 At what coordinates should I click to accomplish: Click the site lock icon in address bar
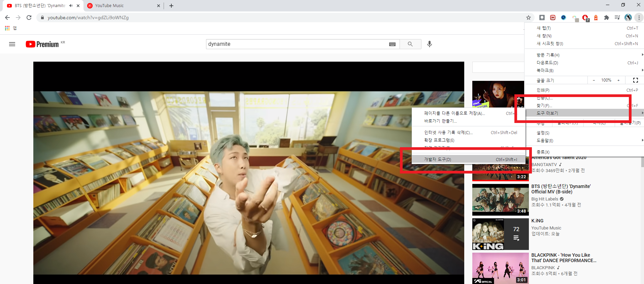[42, 18]
